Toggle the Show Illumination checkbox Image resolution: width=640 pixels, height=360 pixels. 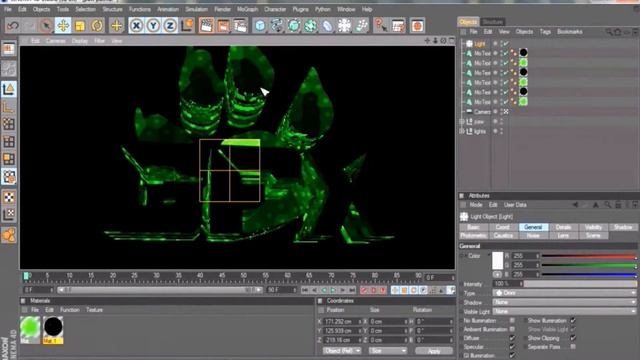pos(573,320)
